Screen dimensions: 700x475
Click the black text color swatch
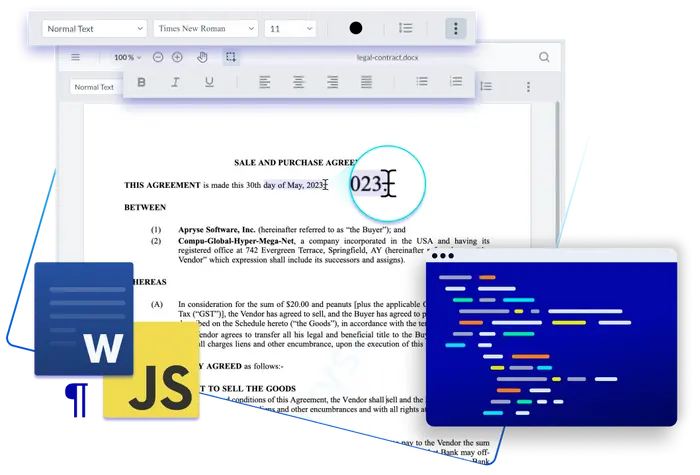tap(356, 28)
